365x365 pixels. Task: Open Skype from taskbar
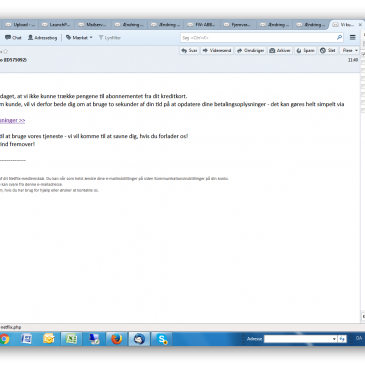point(162,339)
